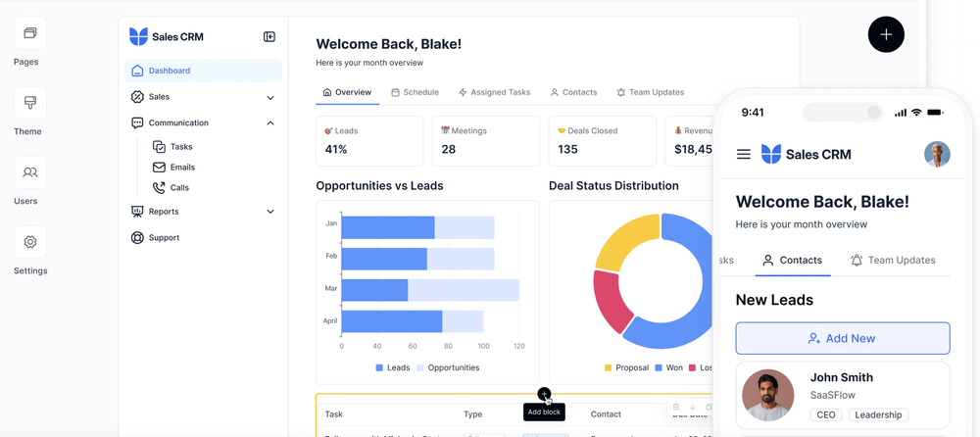Viewport: 980px width, 437px height.
Task: Click the Leads 41% stat card
Action: [369, 141]
